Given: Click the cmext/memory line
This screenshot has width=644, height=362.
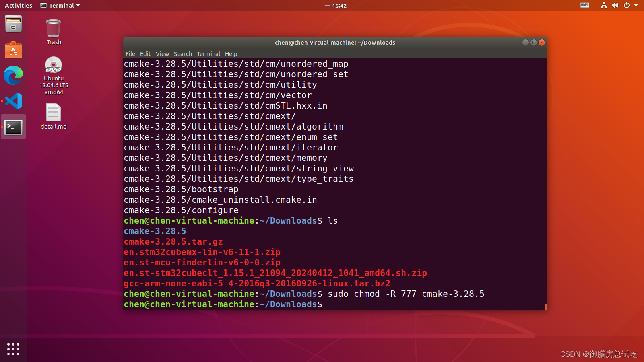Looking at the screenshot, I should click(x=226, y=158).
